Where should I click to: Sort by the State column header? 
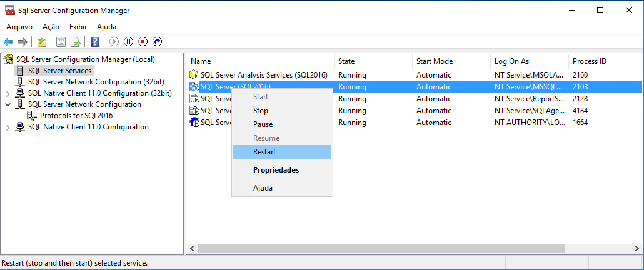pyautogui.click(x=373, y=61)
